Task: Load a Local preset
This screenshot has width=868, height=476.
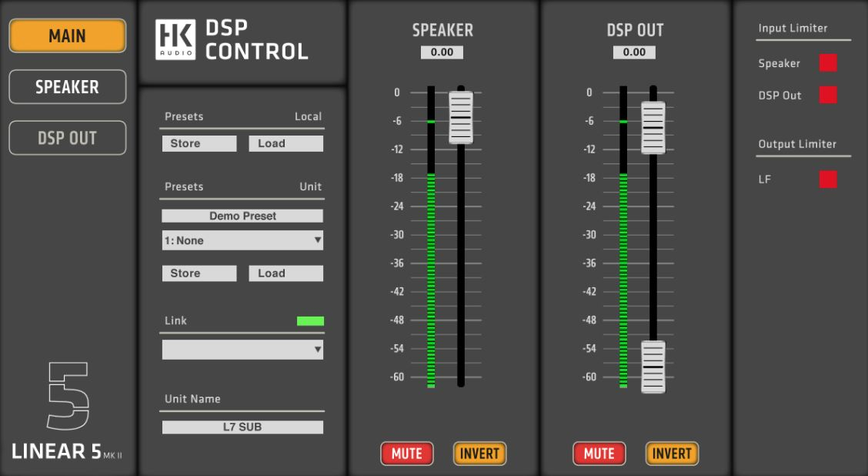Action: [286, 143]
